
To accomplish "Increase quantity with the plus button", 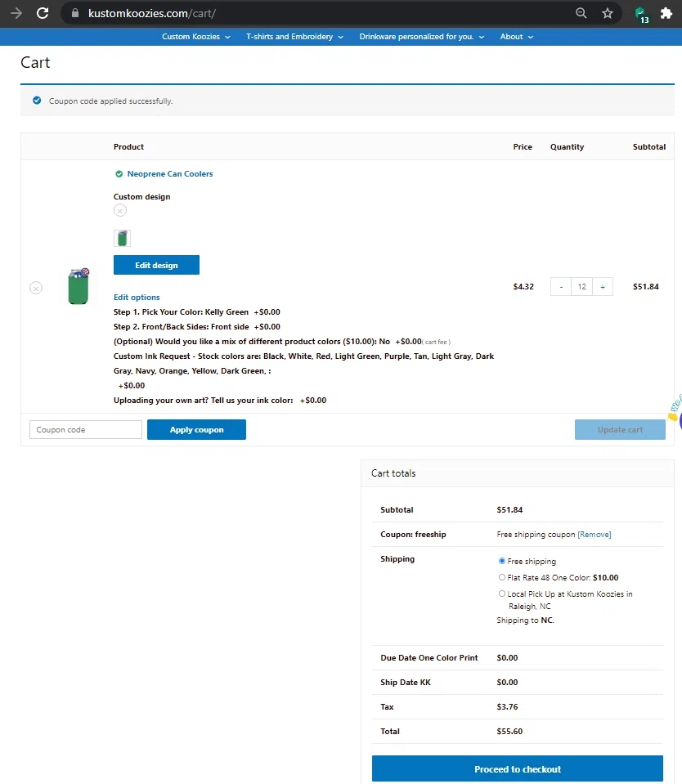I will 603,287.
